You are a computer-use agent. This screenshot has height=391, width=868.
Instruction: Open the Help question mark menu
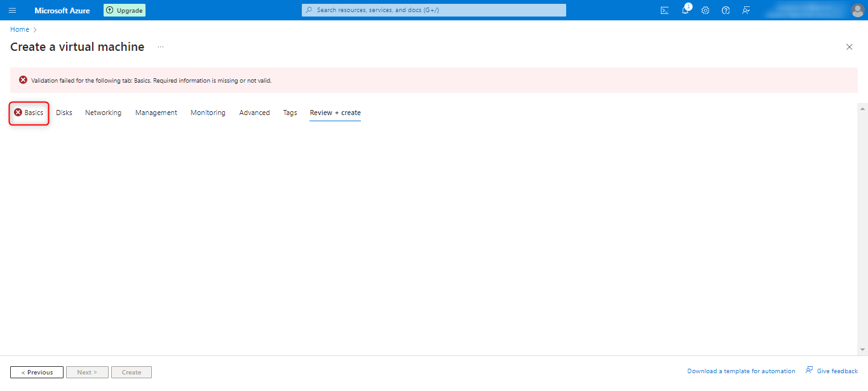pyautogui.click(x=726, y=10)
